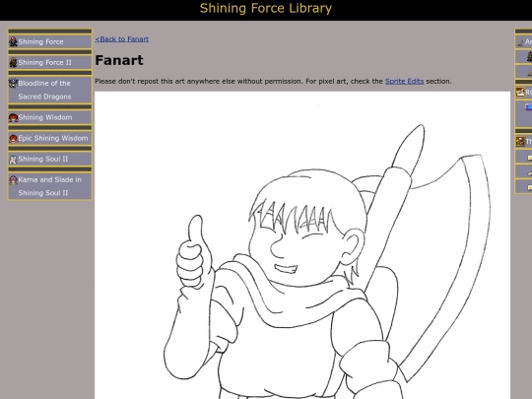Screen dimensions: 532x399
Task: Click the 'Fanart' page heading
Action: [x=119, y=60]
